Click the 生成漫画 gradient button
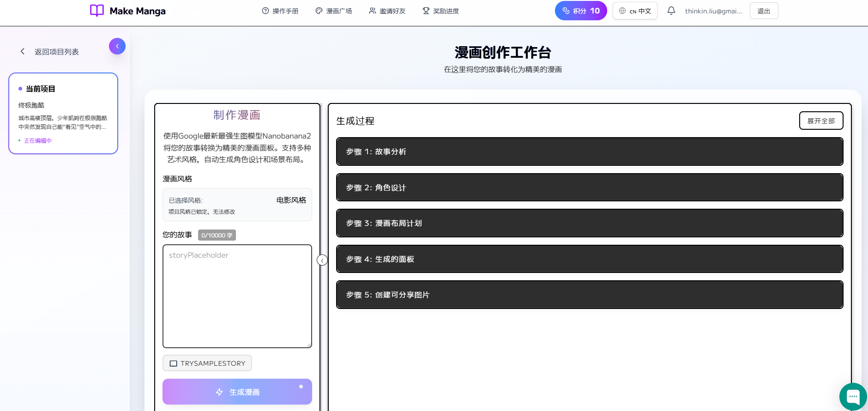The image size is (868, 411). tap(237, 392)
